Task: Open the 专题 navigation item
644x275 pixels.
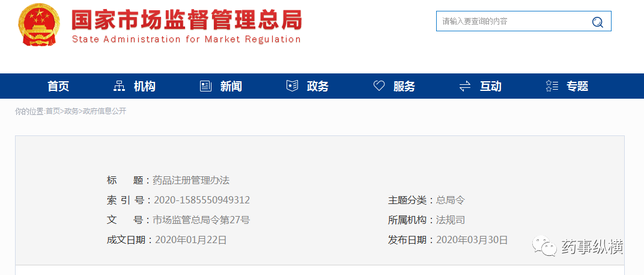Action: (577, 86)
